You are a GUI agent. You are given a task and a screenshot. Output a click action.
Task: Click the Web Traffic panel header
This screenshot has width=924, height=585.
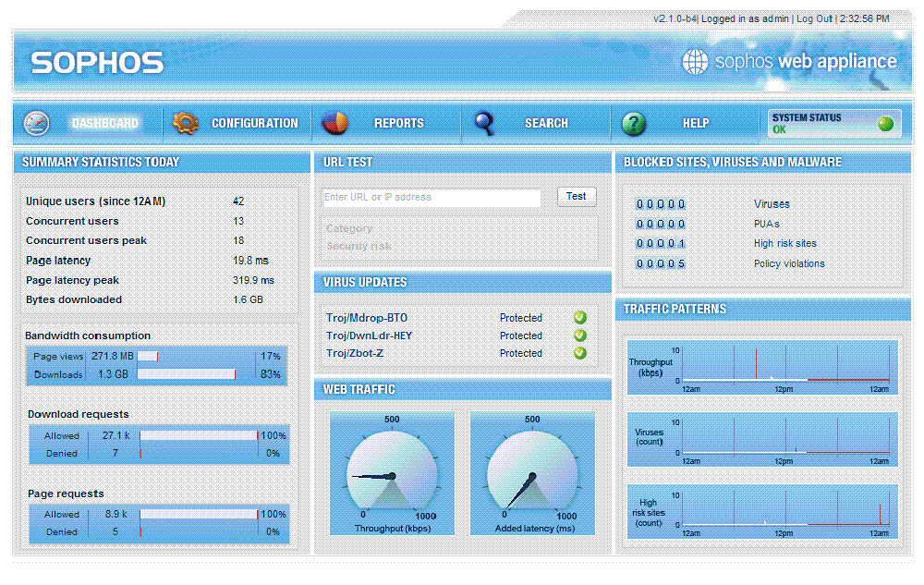(463, 389)
